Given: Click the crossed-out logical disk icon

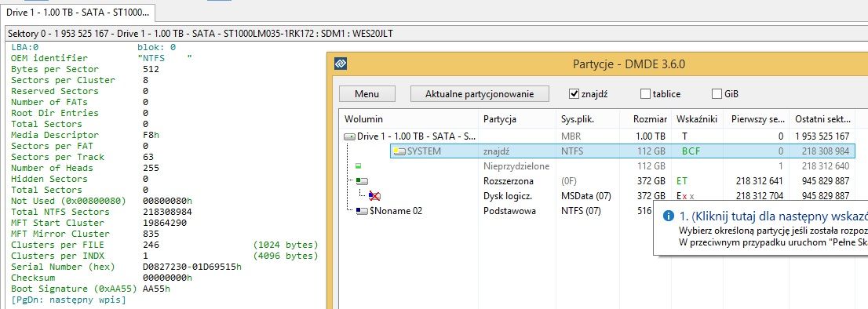Looking at the screenshot, I should click(x=375, y=196).
